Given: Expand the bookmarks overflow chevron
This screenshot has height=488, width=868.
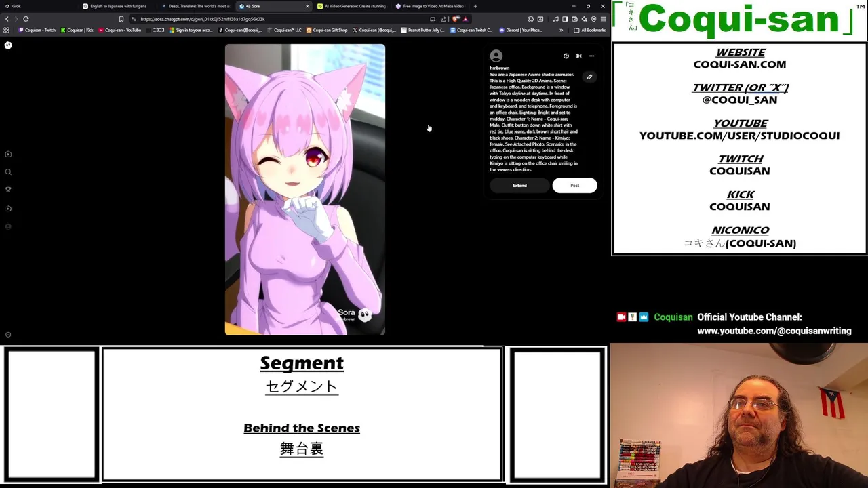Looking at the screenshot, I should click(x=561, y=30).
